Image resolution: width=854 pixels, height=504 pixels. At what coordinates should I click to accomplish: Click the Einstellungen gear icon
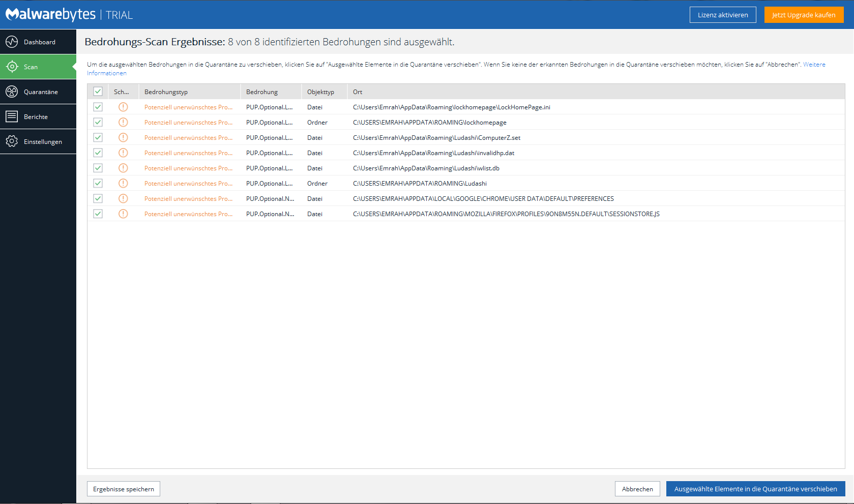(x=12, y=141)
